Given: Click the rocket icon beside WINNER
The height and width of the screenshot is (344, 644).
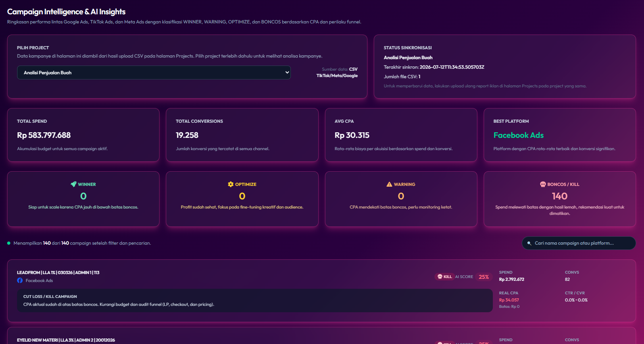Looking at the screenshot, I should coord(73,184).
